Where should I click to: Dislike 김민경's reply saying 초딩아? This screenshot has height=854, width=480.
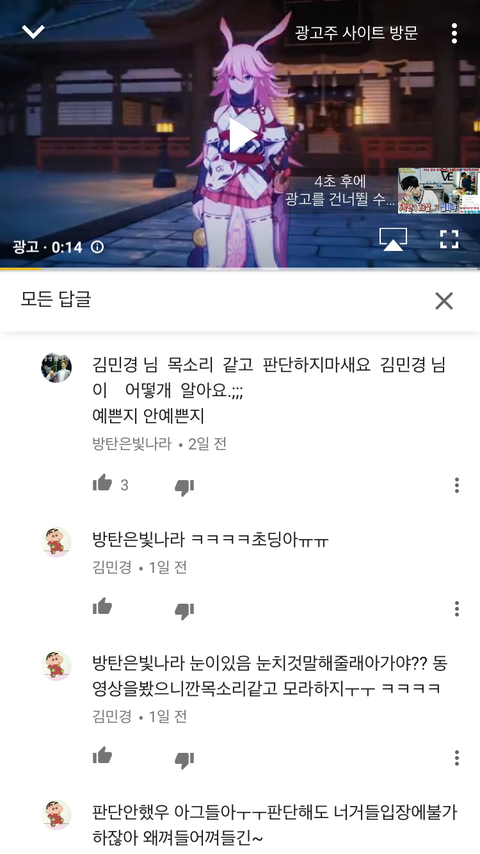coord(184,611)
